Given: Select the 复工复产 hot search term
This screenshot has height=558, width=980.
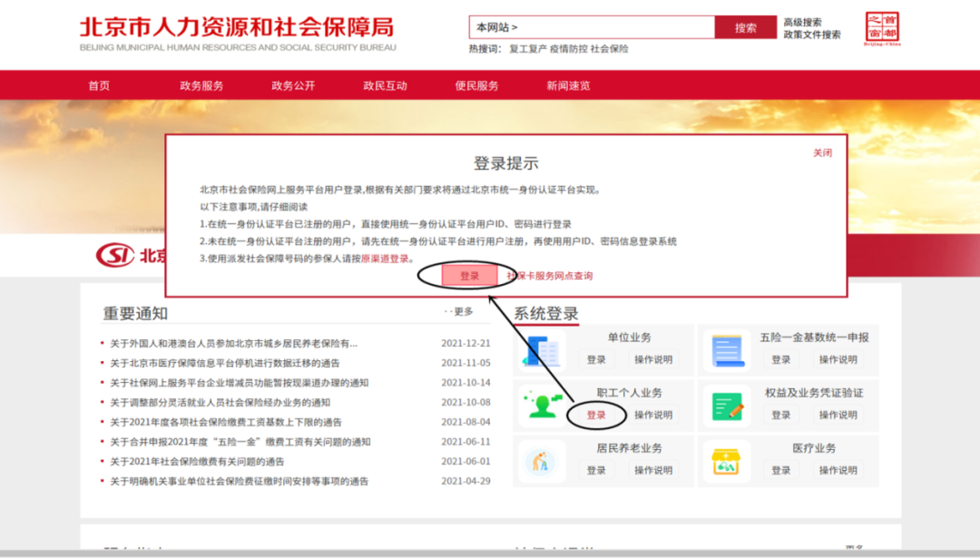Looking at the screenshot, I should point(528,49).
